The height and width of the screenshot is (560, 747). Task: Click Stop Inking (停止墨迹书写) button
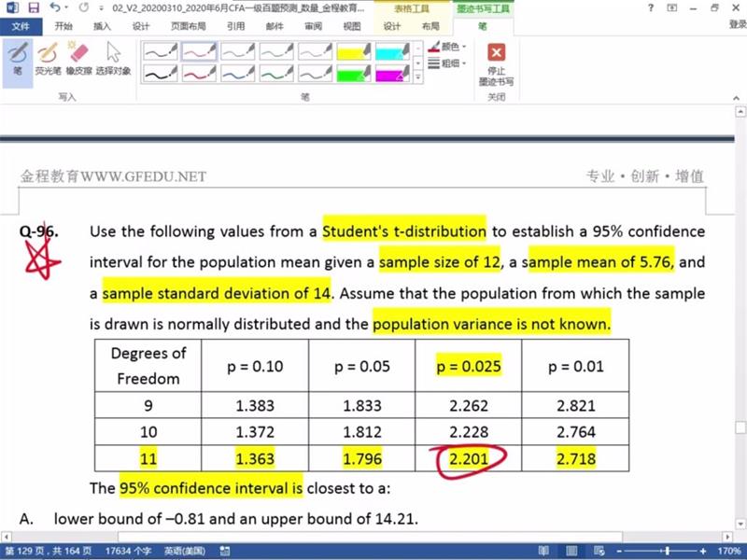point(496,63)
